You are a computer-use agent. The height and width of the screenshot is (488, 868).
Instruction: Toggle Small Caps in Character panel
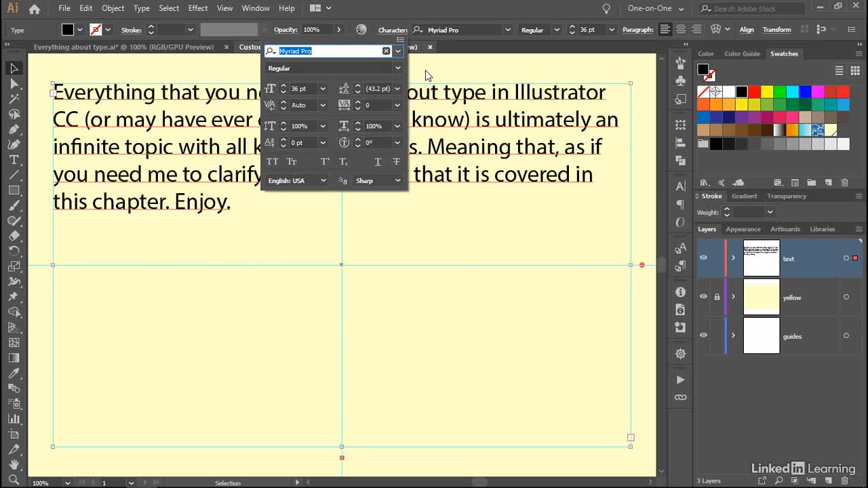click(292, 161)
